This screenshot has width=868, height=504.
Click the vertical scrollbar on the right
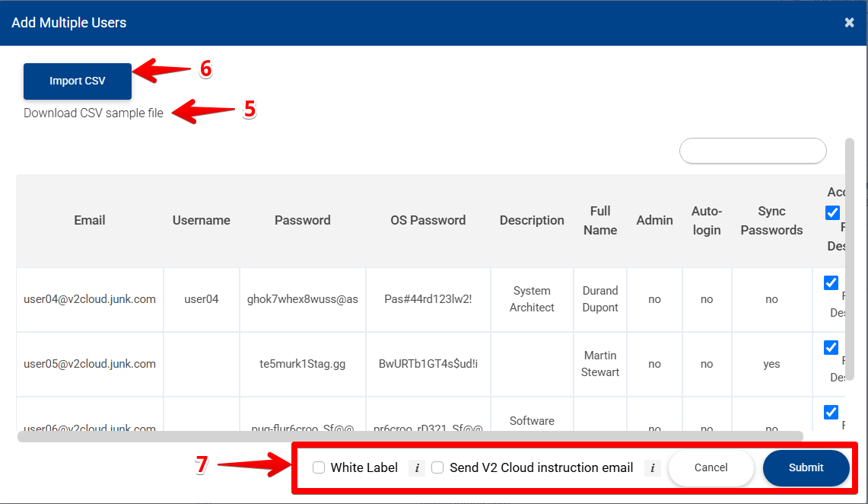[x=850, y=259]
